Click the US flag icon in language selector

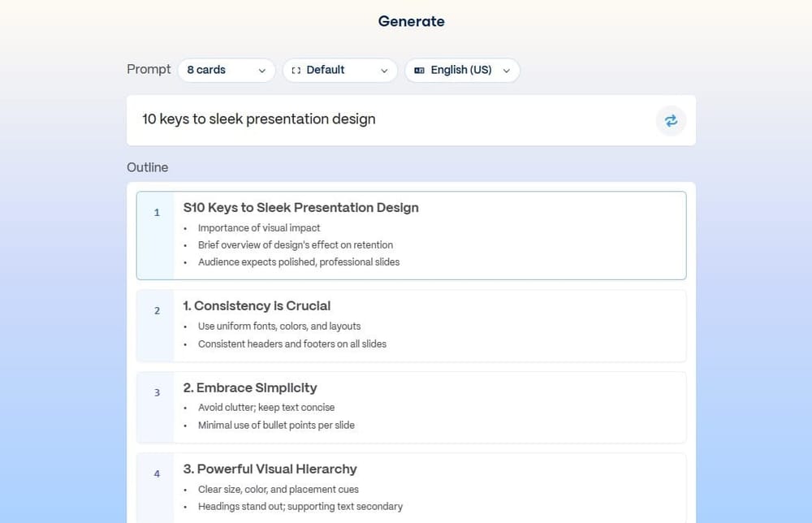click(419, 70)
